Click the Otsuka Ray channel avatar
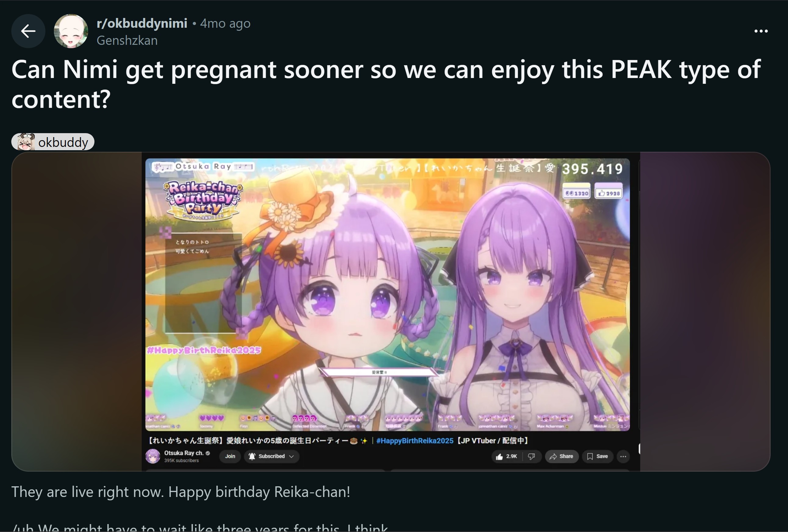This screenshot has height=532, width=788. click(153, 456)
